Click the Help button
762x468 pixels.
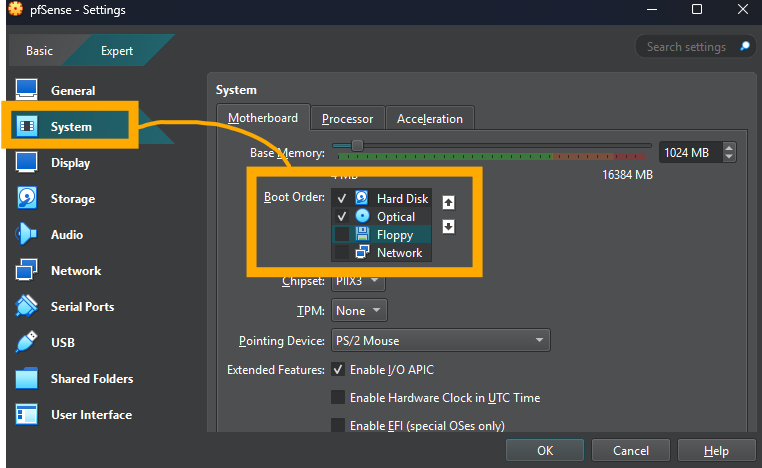(x=716, y=451)
